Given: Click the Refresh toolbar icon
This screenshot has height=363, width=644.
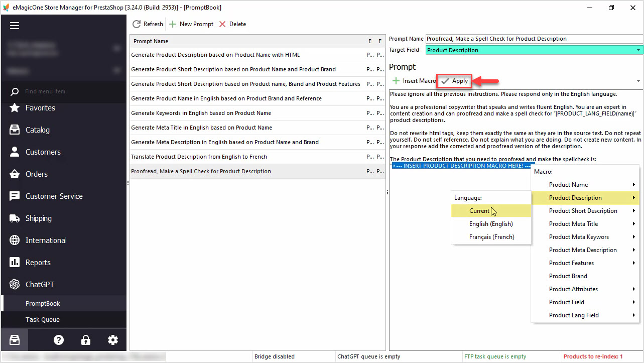Looking at the screenshot, I should (x=137, y=24).
